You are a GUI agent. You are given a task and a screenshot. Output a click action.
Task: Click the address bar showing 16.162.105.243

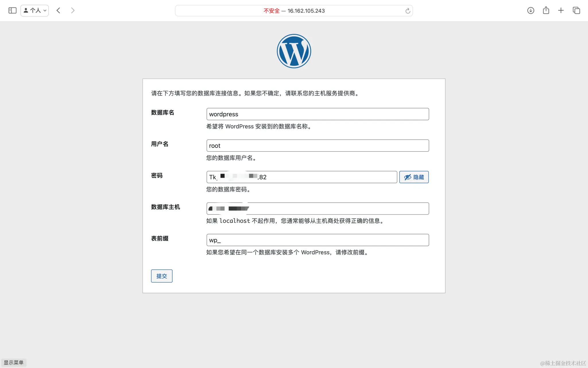pyautogui.click(x=306, y=11)
